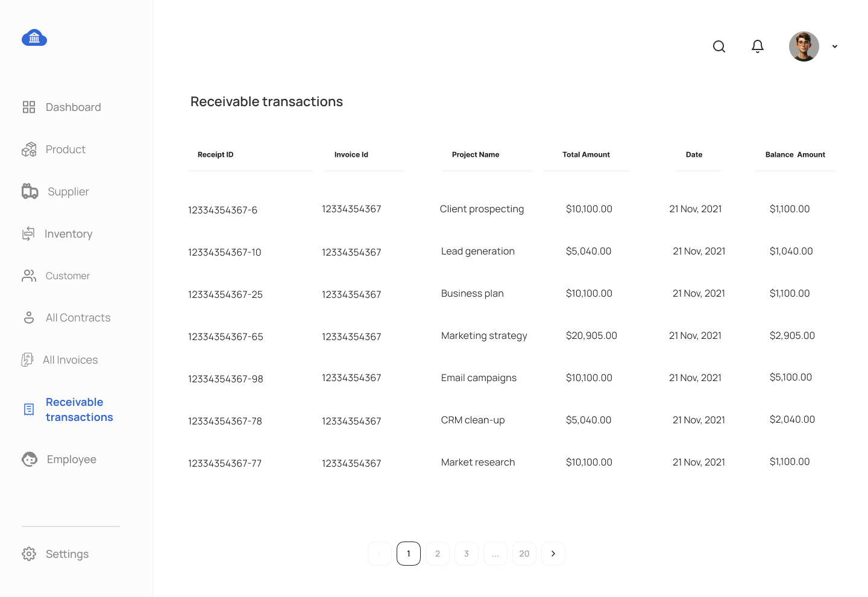Click the Product boxes icon
Image resolution: width=868 pixels, height=597 pixels.
click(x=29, y=150)
